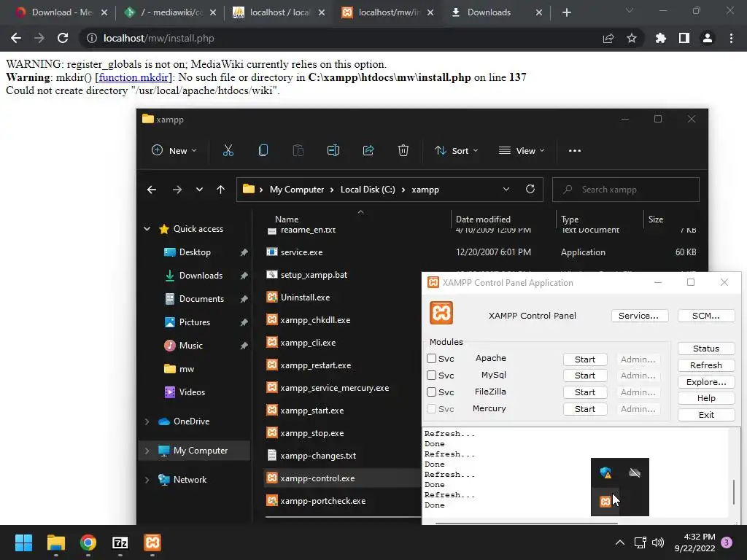
Task: Enable Svc checkbox for MySql
Action: point(432,376)
